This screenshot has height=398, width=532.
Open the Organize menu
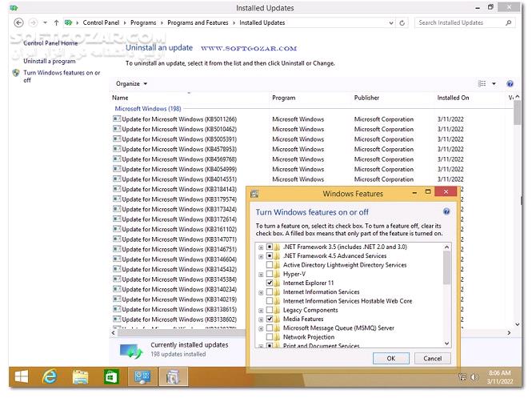(132, 83)
